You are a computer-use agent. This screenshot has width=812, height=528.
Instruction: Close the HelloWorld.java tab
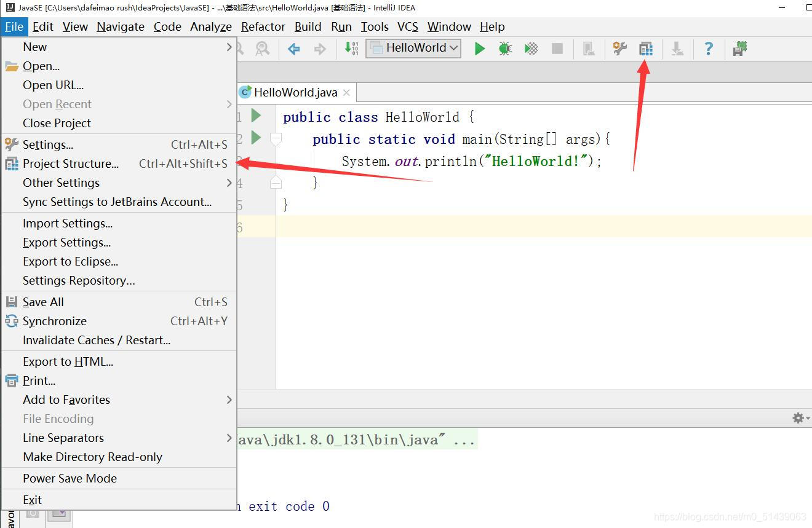(346, 93)
